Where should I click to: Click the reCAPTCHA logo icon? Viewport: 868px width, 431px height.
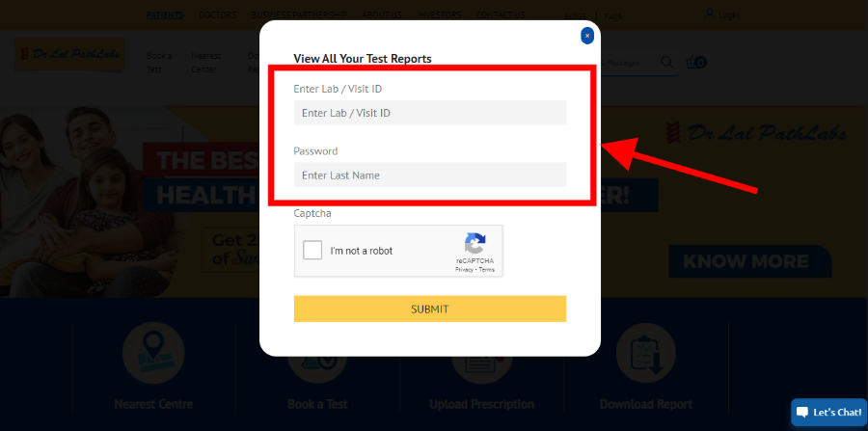tap(475, 243)
